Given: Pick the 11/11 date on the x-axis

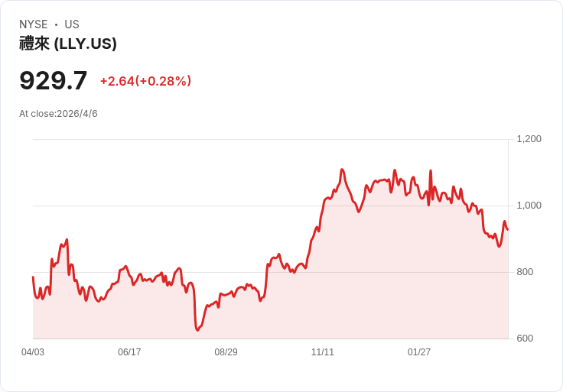Looking at the screenshot, I should coord(323,352).
